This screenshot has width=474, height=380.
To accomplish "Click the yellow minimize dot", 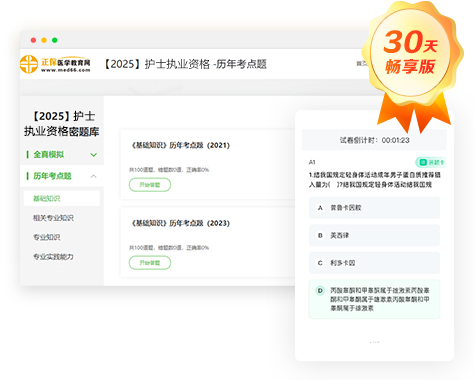I will pos(44,40).
